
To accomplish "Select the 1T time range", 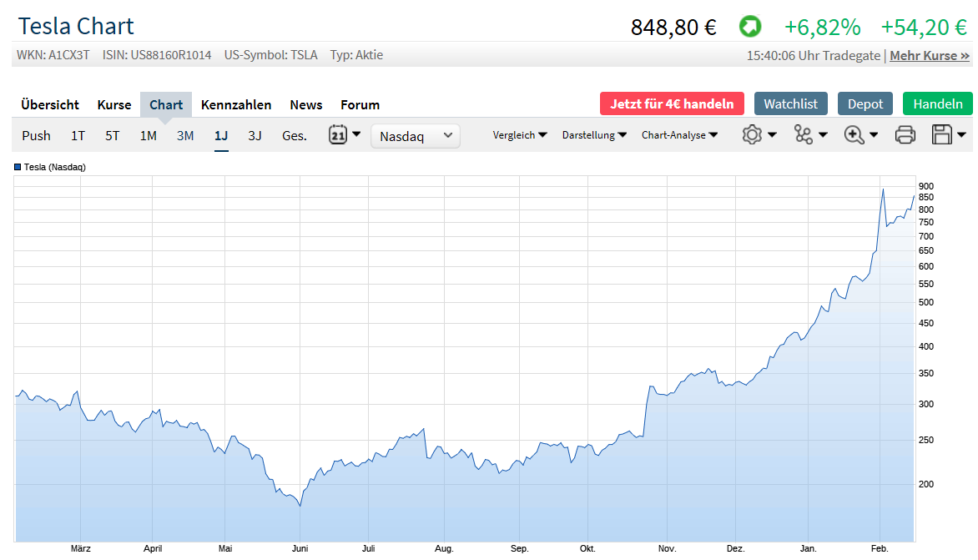I will click(78, 135).
